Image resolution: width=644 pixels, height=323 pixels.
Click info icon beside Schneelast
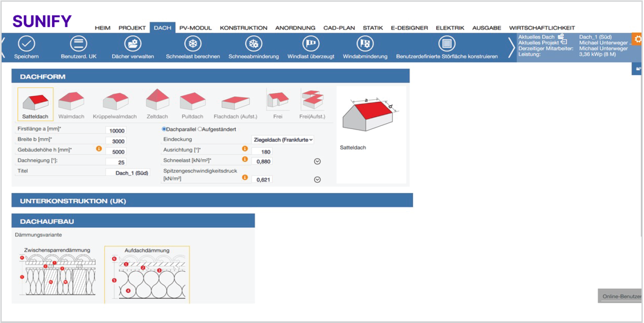coord(244,159)
